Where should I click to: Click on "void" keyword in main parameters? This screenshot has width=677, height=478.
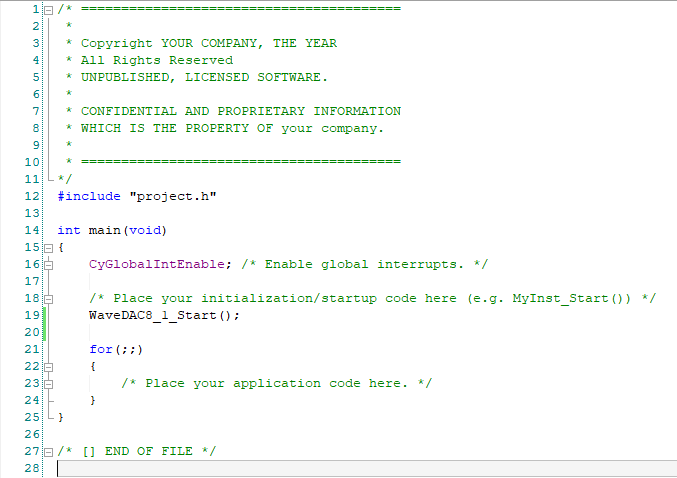145,230
